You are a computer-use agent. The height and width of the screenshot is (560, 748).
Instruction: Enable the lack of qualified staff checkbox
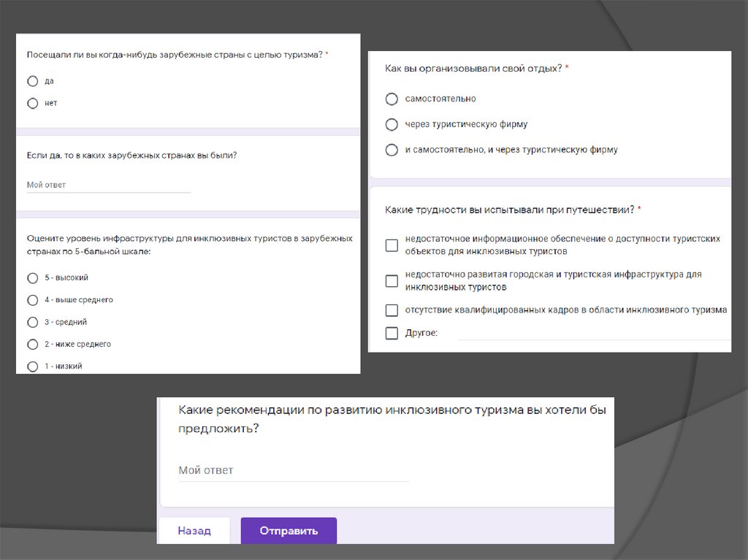(x=392, y=310)
